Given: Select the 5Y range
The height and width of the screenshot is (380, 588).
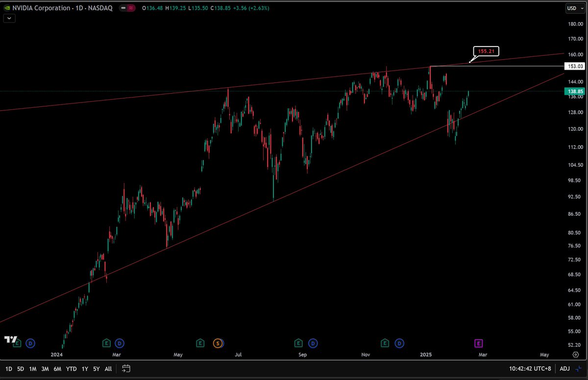Looking at the screenshot, I should pos(97,369).
